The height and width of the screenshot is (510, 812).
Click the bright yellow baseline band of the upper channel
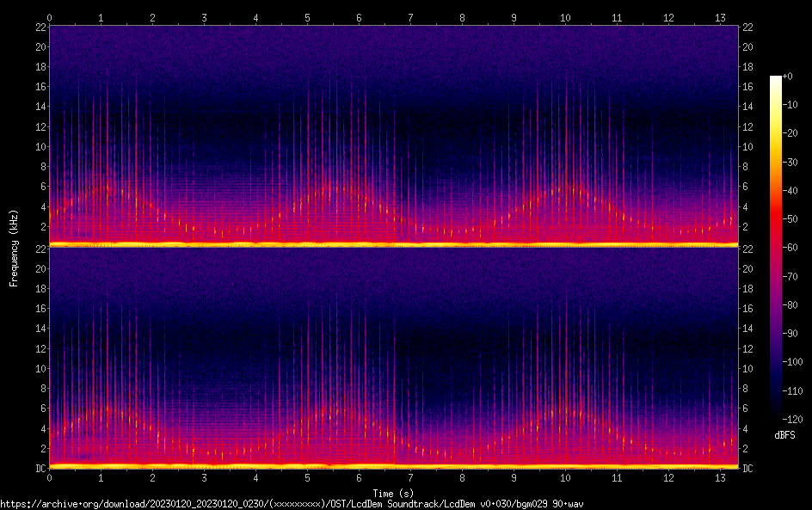click(393, 244)
